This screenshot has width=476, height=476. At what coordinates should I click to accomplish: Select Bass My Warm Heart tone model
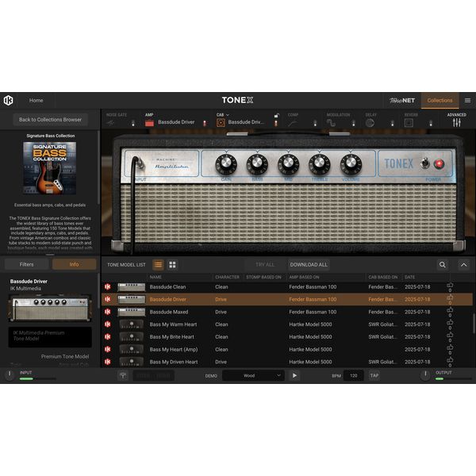tap(173, 324)
